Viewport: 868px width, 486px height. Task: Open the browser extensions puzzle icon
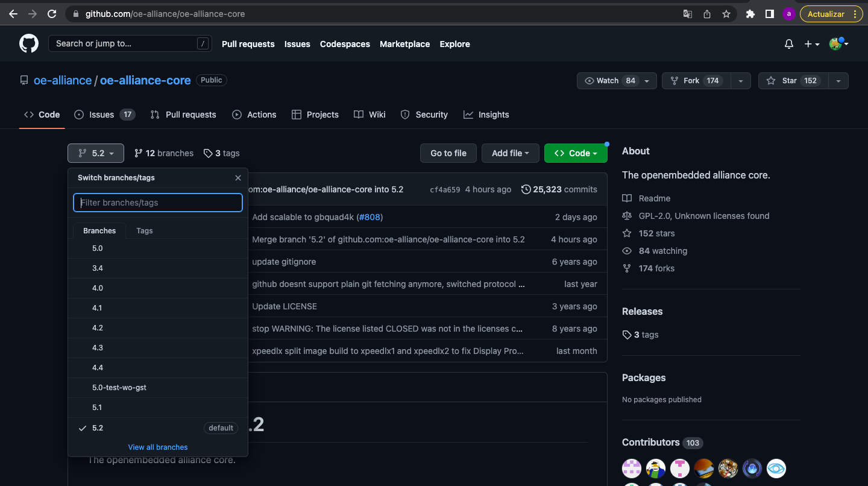(x=750, y=14)
